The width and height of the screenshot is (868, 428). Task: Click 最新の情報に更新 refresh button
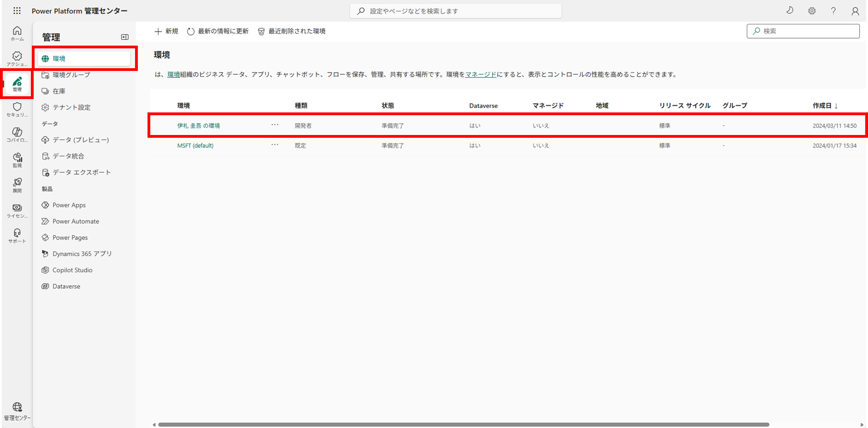(x=218, y=31)
